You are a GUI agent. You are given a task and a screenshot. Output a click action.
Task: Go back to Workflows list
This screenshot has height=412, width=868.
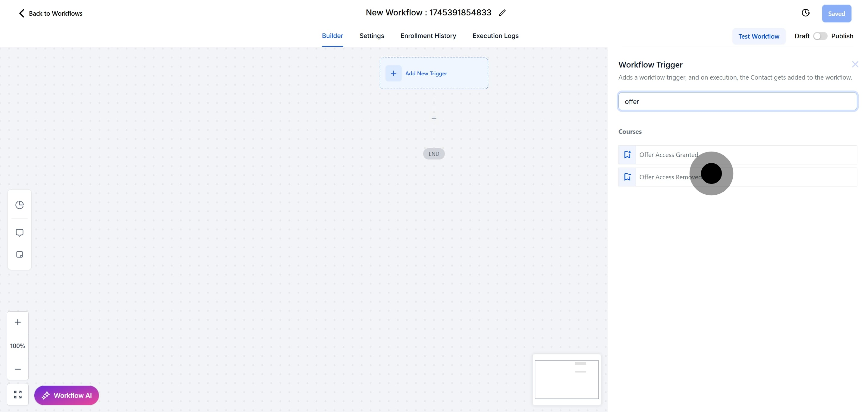click(51, 13)
